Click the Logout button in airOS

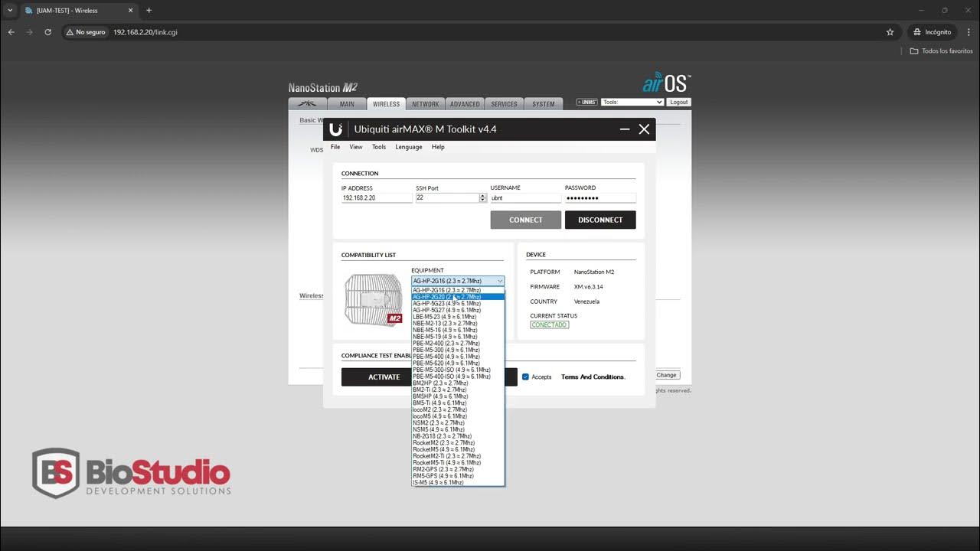(678, 102)
